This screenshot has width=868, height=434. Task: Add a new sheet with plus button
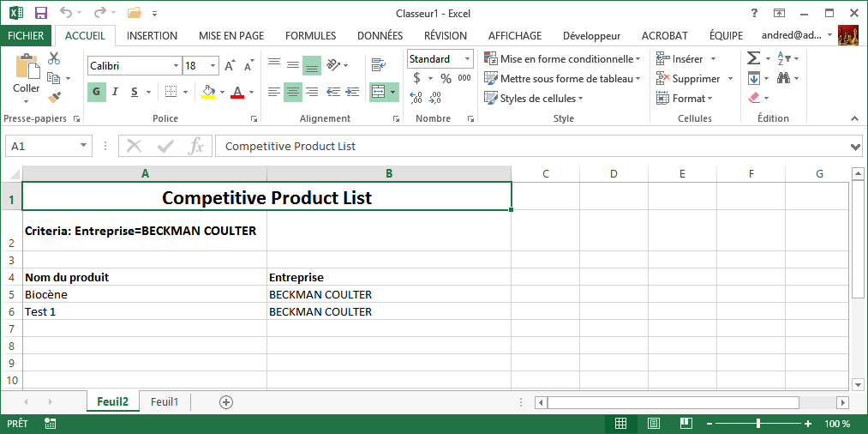(x=226, y=402)
